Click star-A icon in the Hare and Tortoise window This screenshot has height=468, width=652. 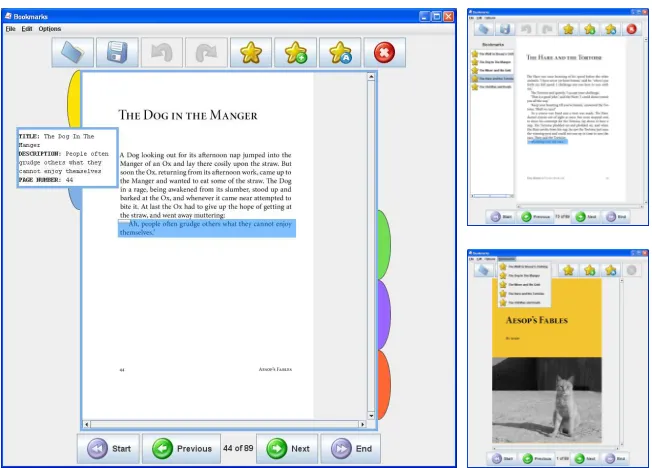(611, 29)
